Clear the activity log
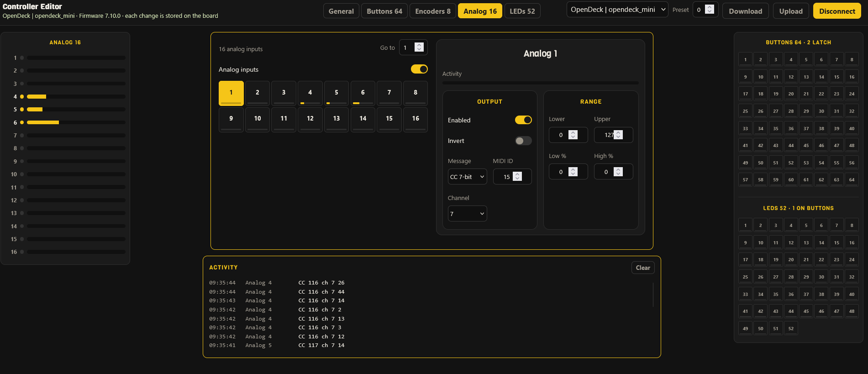 pyautogui.click(x=643, y=268)
